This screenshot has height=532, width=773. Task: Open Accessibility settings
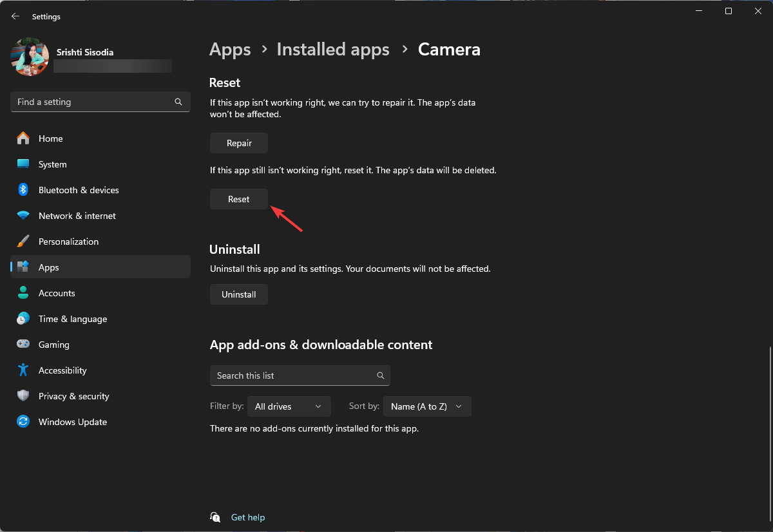[62, 370]
